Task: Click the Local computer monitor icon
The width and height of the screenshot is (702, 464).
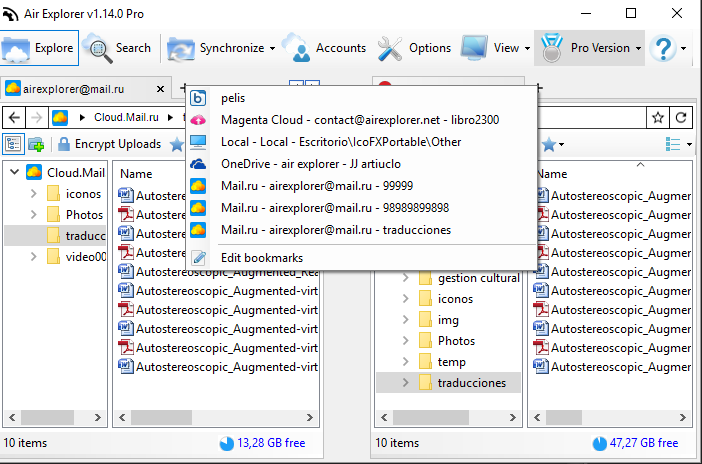Action: (198, 142)
